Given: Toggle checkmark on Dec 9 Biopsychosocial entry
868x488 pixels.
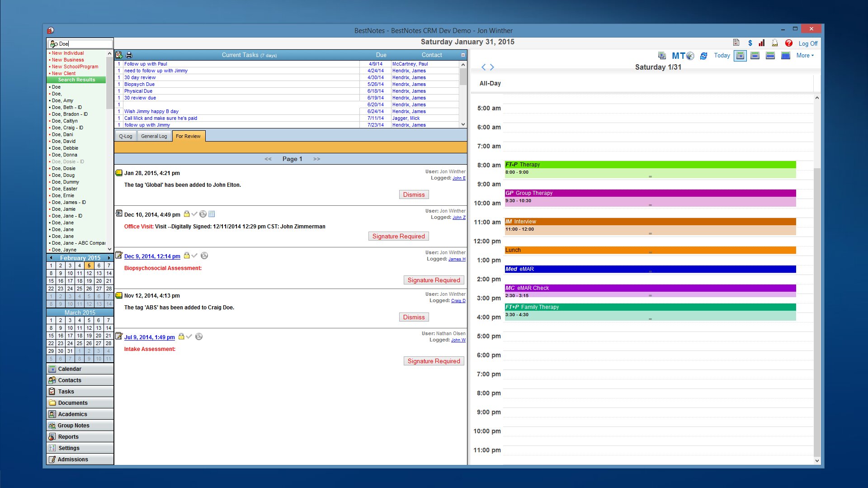Looking at the screenshot, I should (195, 256).
